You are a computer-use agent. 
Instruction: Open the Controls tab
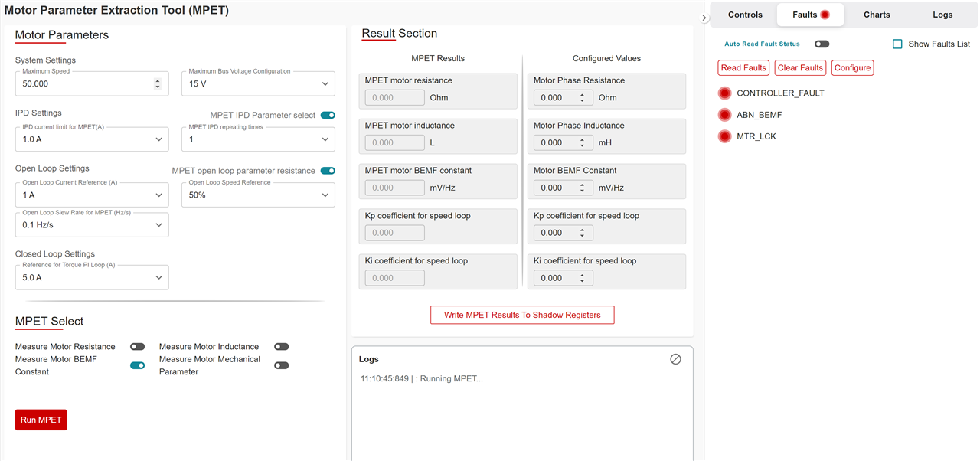[x=745, y=15]
